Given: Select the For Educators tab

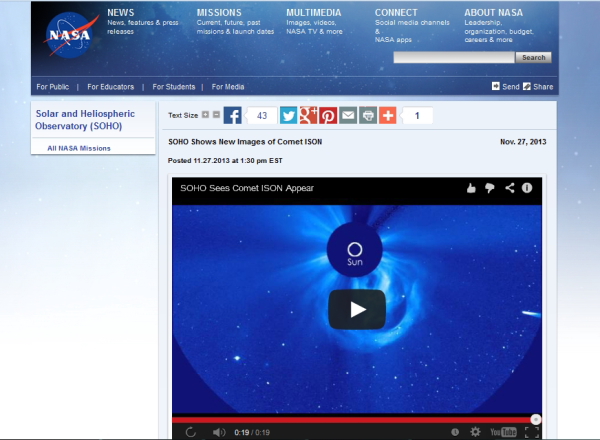Looking at the screenshot, I should pyautogui.click(x=110, y=87).
